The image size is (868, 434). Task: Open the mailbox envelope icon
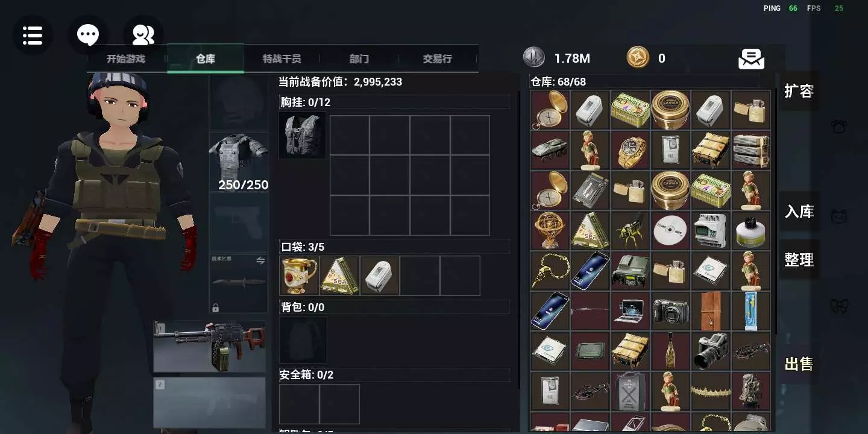751,59
